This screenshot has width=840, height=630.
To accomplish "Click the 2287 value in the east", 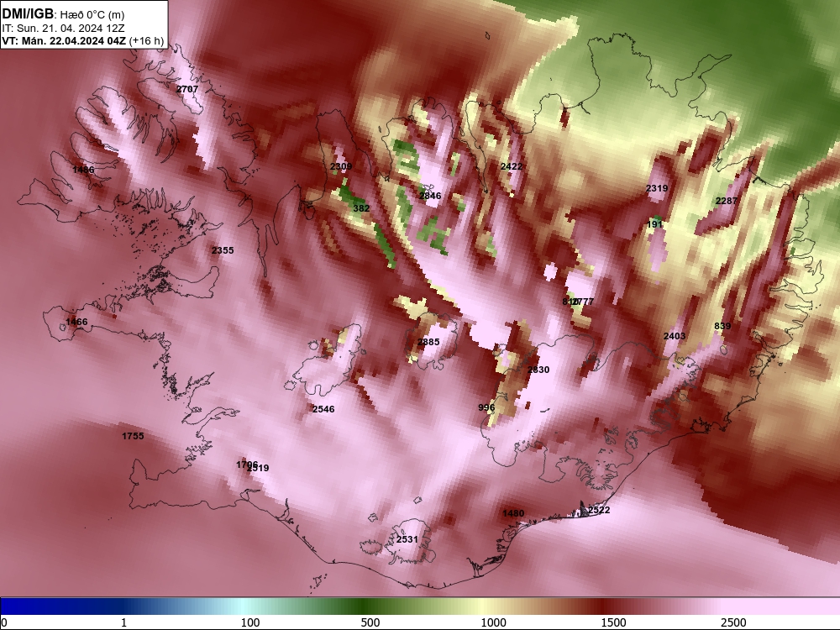I will pyautogui.click(x=727, y=201).
